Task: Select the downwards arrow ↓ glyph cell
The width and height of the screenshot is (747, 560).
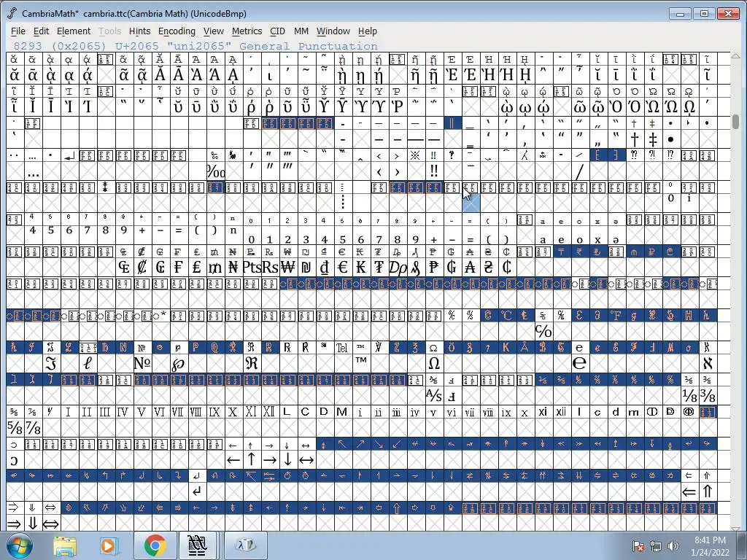Action: tap(287, 460)
